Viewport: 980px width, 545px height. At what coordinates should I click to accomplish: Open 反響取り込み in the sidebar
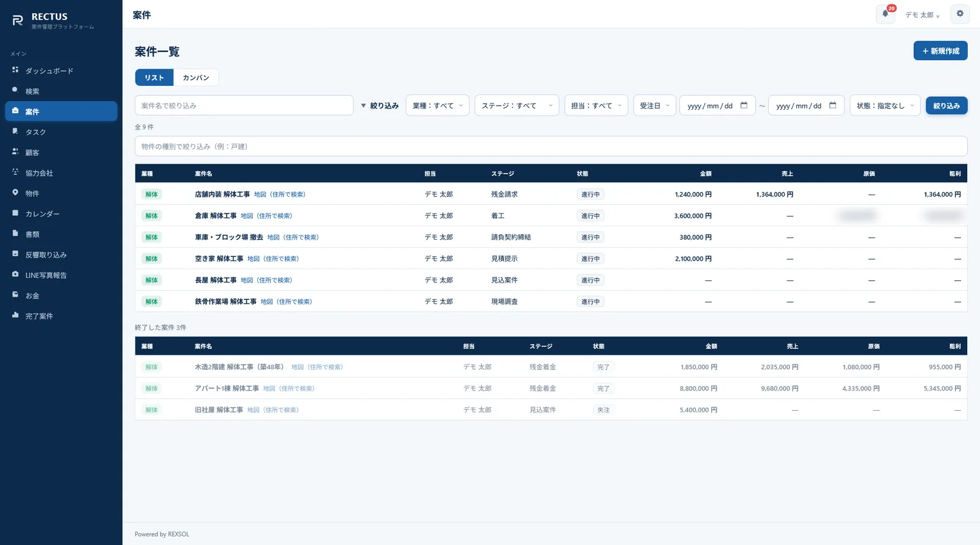(x=61, y=254)
